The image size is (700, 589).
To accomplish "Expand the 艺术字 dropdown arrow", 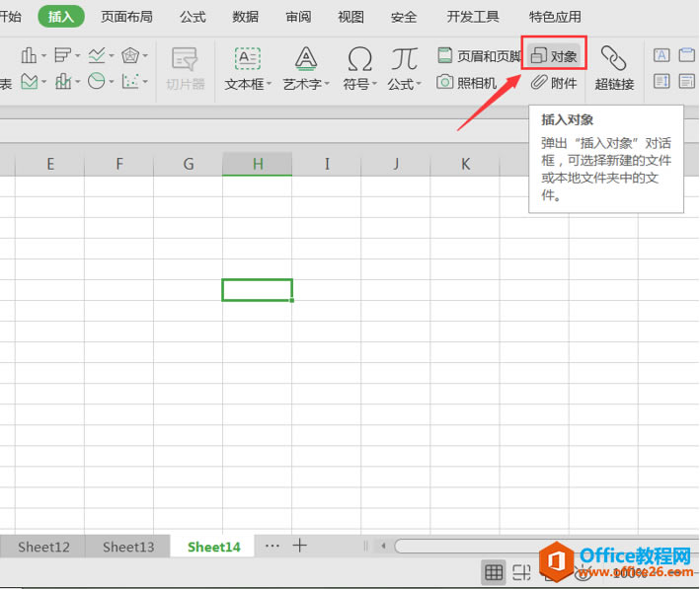I will click(327, 84).
